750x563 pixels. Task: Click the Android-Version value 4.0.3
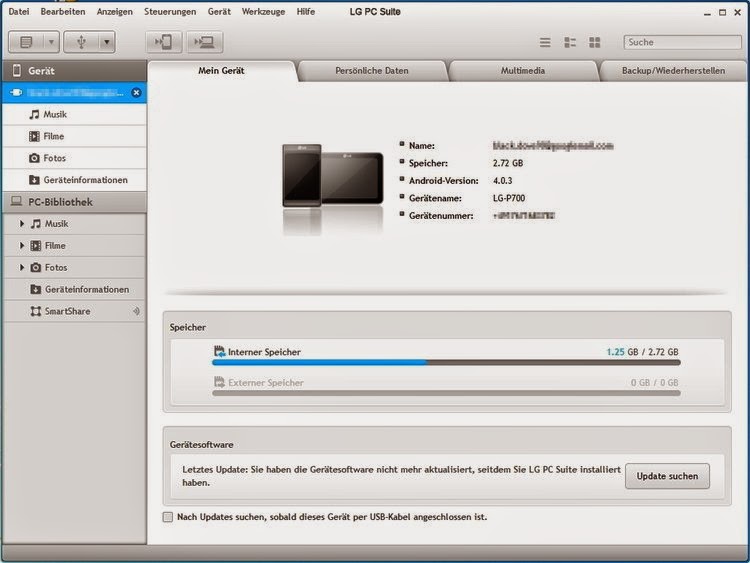pyautogui.click(x=503, y=181)
